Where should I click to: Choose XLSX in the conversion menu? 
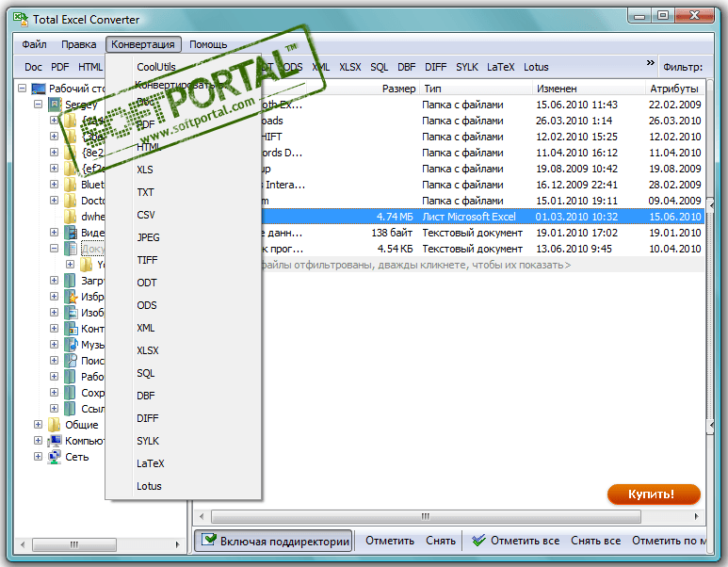click(148, 350)
